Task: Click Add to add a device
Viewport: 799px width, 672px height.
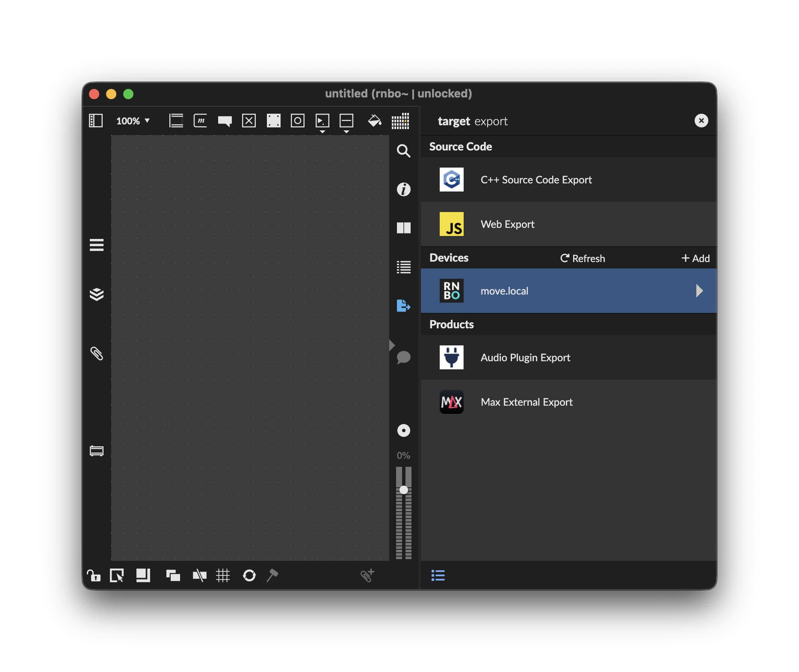Action: [x=695, y=258]
